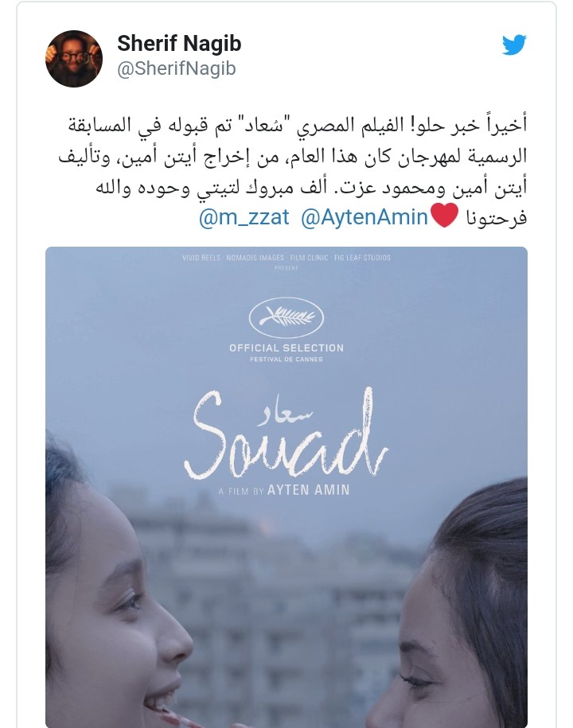
Task: Open the Souad movie poster image
Action: (x=286, y=487)
